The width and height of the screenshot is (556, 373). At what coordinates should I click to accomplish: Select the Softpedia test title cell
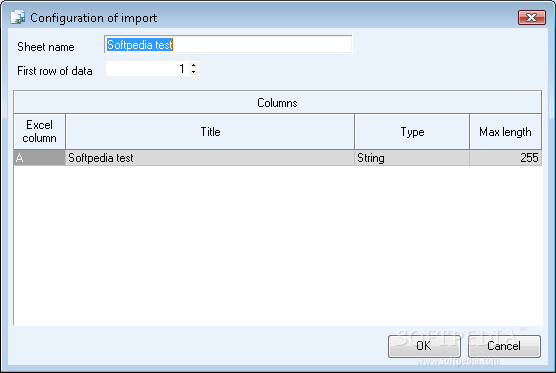(x=210, y=158)
